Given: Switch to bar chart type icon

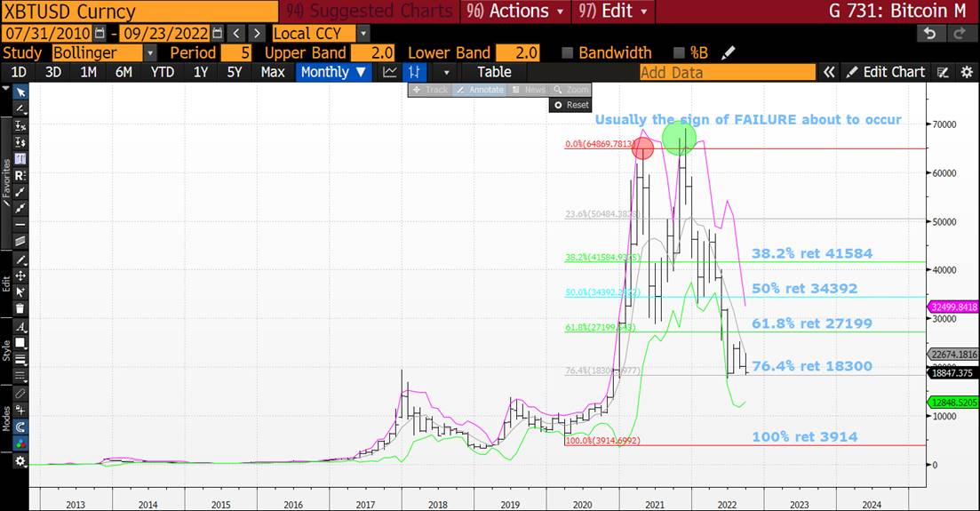Looking at the screenshot, I should 414,72.
